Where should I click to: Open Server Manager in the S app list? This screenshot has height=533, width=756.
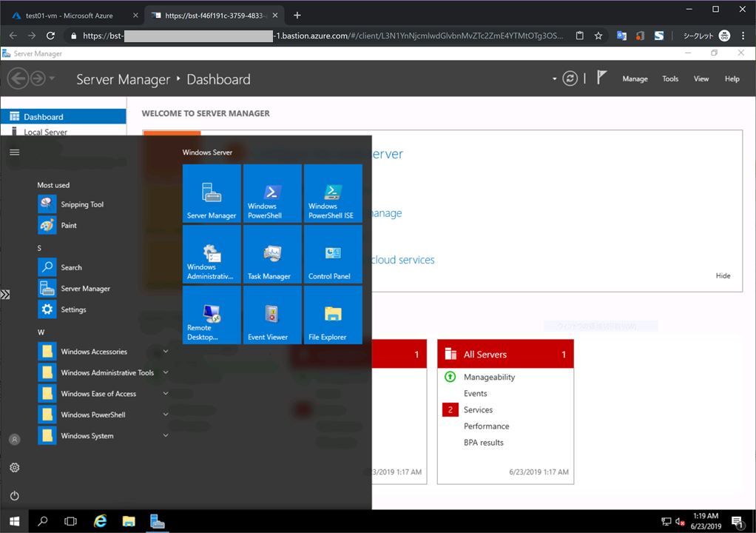[x=103, y=289]
